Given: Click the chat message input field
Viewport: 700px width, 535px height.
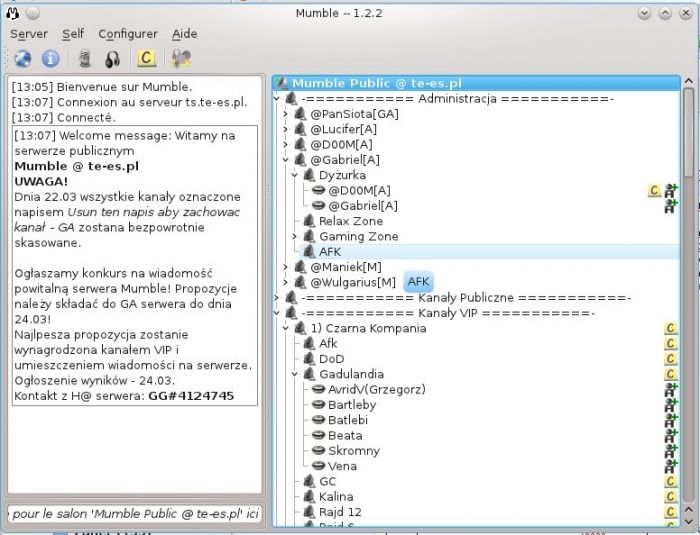Looking at the screenshot, I should pos(134,514).
